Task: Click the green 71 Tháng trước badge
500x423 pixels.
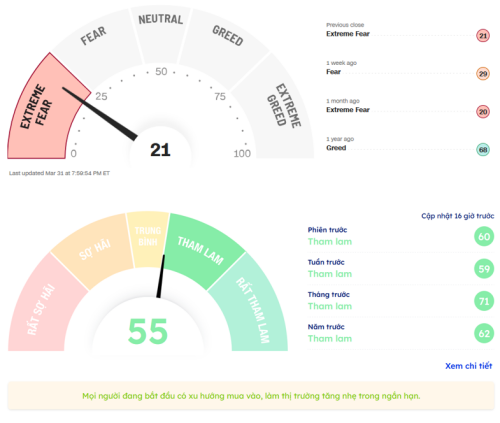Action: tap(484, 301)
